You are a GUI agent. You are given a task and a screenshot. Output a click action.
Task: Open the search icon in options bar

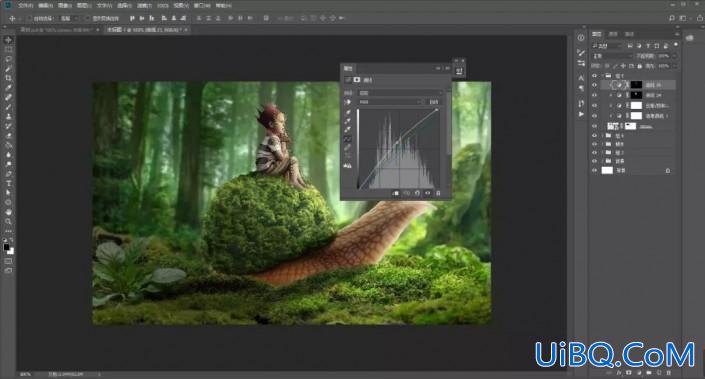(672, 18)
